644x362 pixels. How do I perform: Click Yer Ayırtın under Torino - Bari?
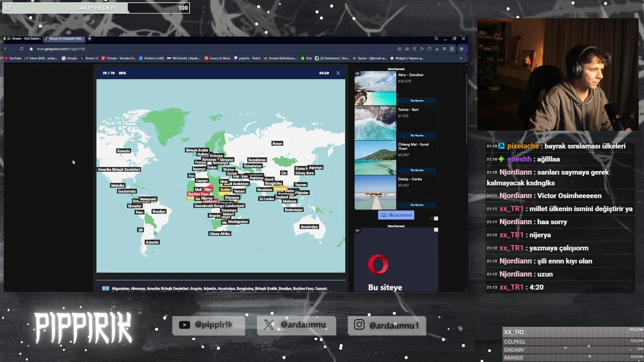point(417,135)
